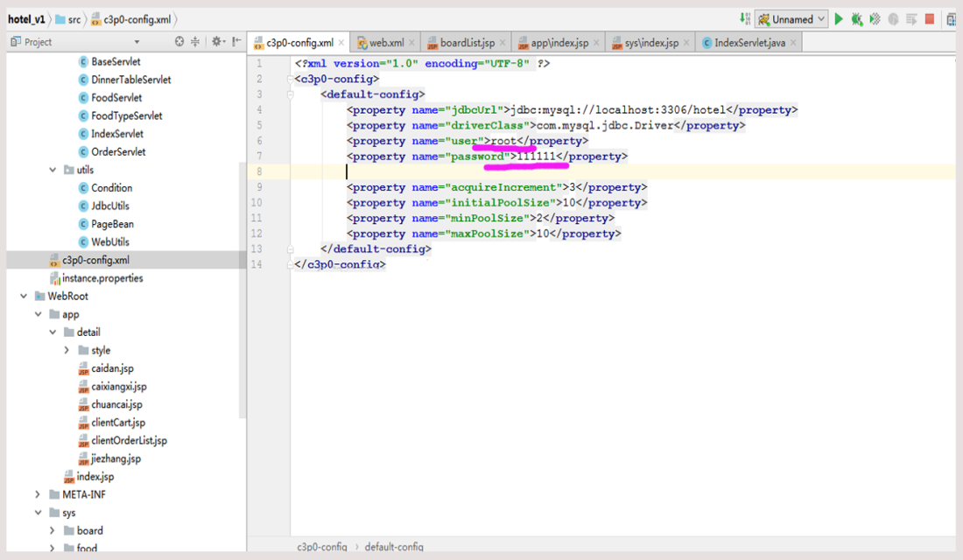Click the green Run button
The width and height of the screenshot is (963, 560).
[839, 19]
